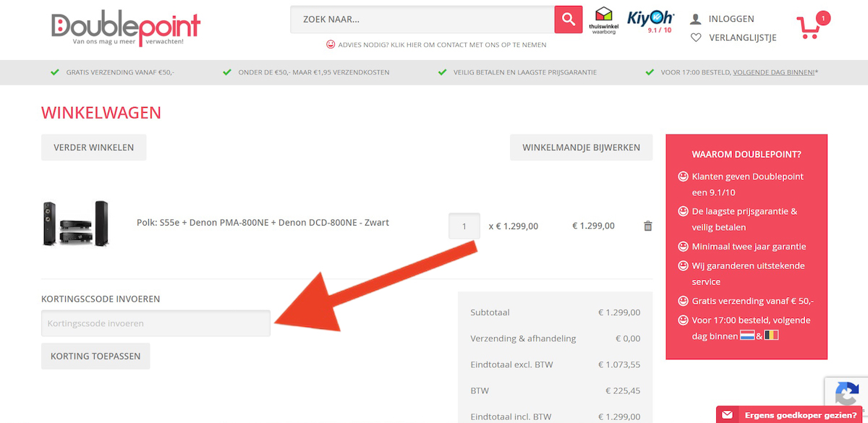Click Eindtotaal excl. BTW label
The height and width of the screenshot is (423, 868).
pos(511,364)
